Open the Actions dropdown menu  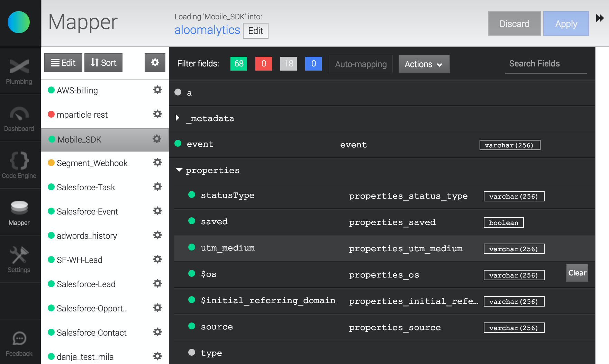point(424,64)
